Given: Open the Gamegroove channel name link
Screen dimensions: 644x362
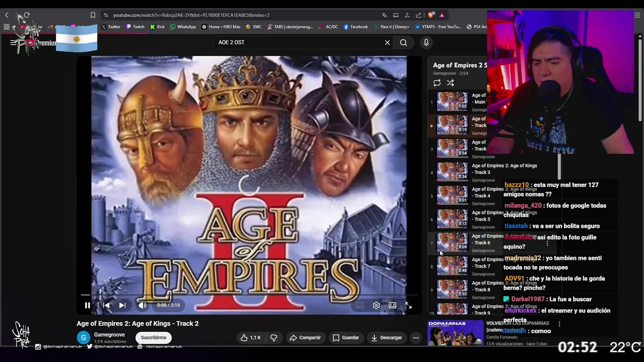Looking at the screenshot, I should pos(109,335).
